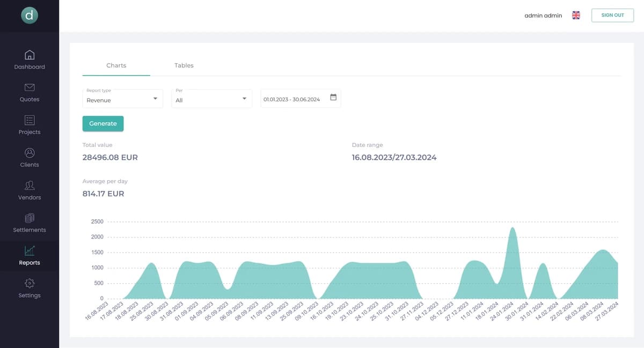Click the Reports chart icon
This screenshot has width=644, height=348.
click(x=30, y=250)
